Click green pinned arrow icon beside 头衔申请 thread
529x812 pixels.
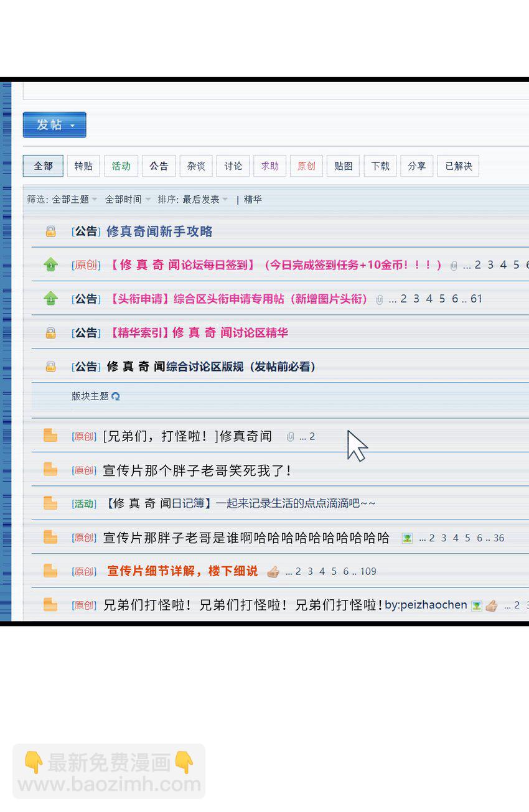tap(50, 299)
